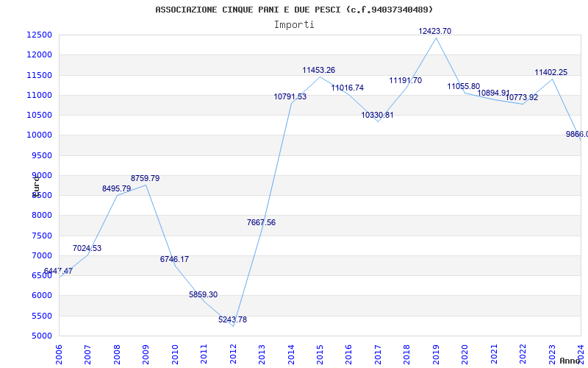588x368 pixels.
Task: Click the y-axis value 8000
Action: pos(41,216)
